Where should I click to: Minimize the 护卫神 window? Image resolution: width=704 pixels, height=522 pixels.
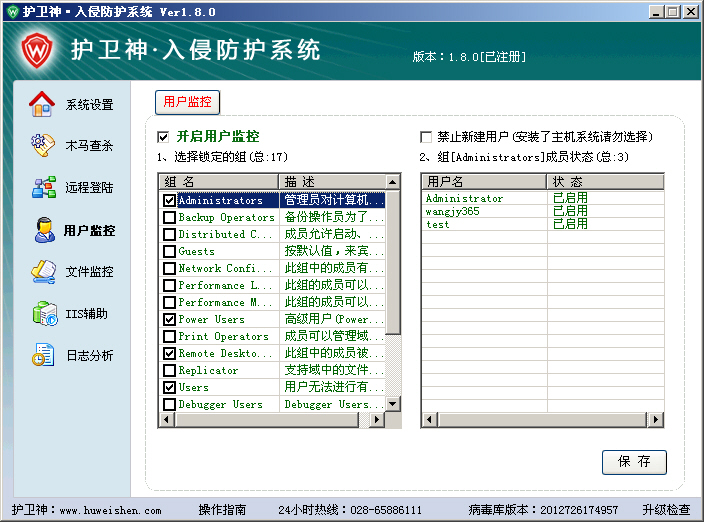(656, 12)
